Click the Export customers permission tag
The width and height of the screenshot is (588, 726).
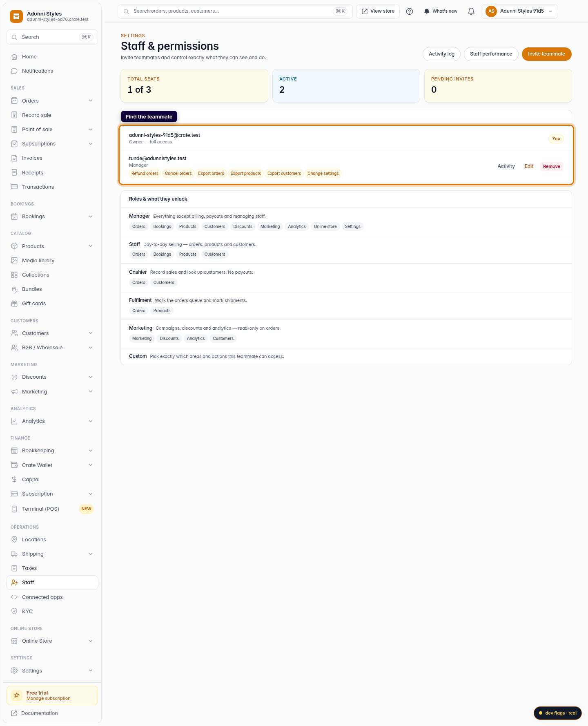pyautogui.click(x=284, y=174)
